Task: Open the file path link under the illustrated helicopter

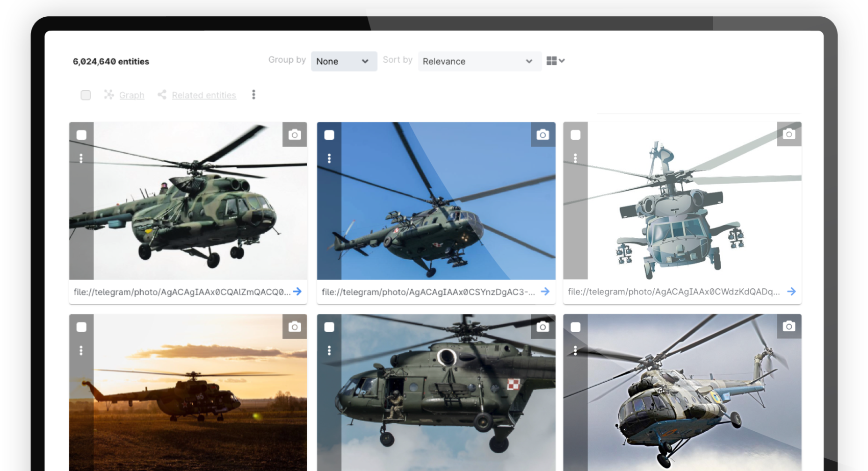Action: [x=673, y=292]
